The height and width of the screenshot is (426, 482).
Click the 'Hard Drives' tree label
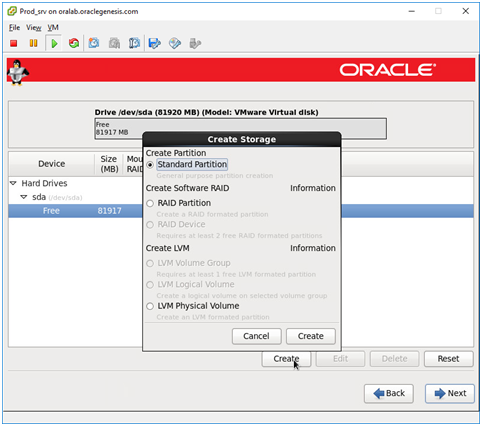click(44, 183)
